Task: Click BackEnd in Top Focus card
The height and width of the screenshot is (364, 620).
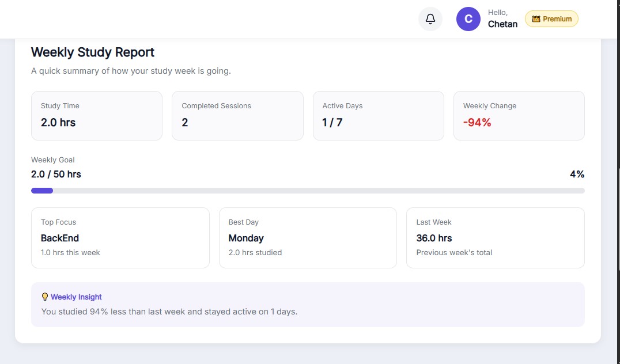Action: click(x=60, y=238)
